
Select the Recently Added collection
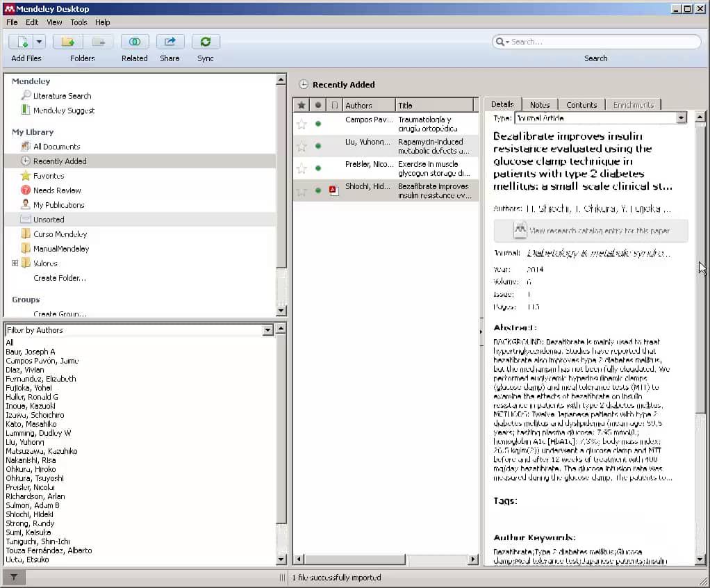click(140, 161)
